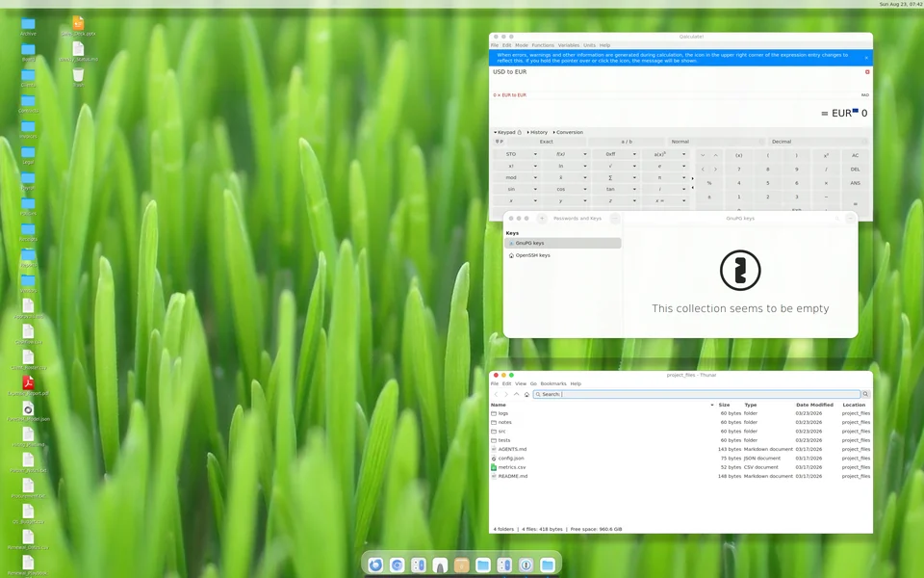
Task: Click the add (+) button in Passwords and Keys
Action: [x=542, y=219]
